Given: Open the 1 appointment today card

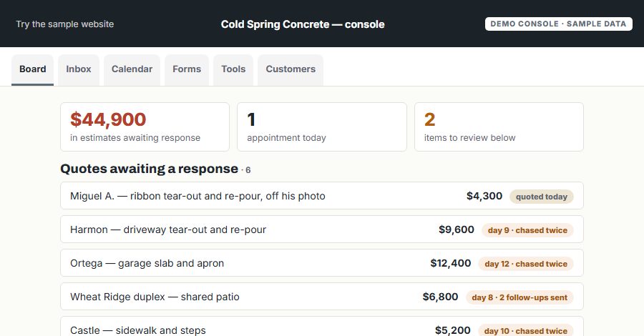Looking at the screenshot, I should (321, 127).
